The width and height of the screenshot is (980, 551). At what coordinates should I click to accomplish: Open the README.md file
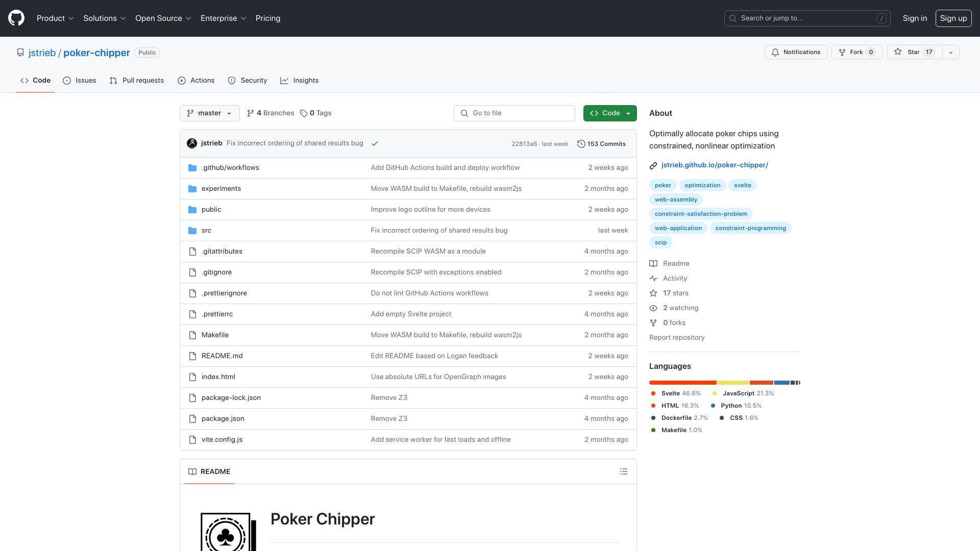click(x=222, y=356)
